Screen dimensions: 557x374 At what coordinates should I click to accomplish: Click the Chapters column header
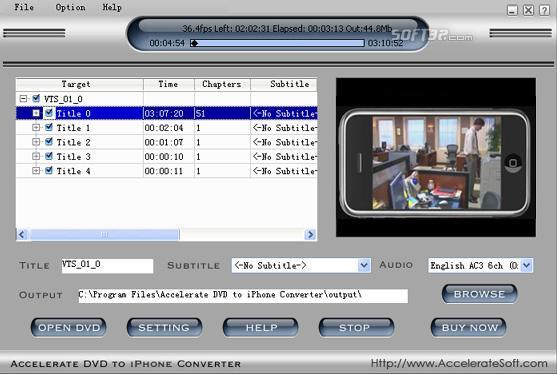pos(222,84)
